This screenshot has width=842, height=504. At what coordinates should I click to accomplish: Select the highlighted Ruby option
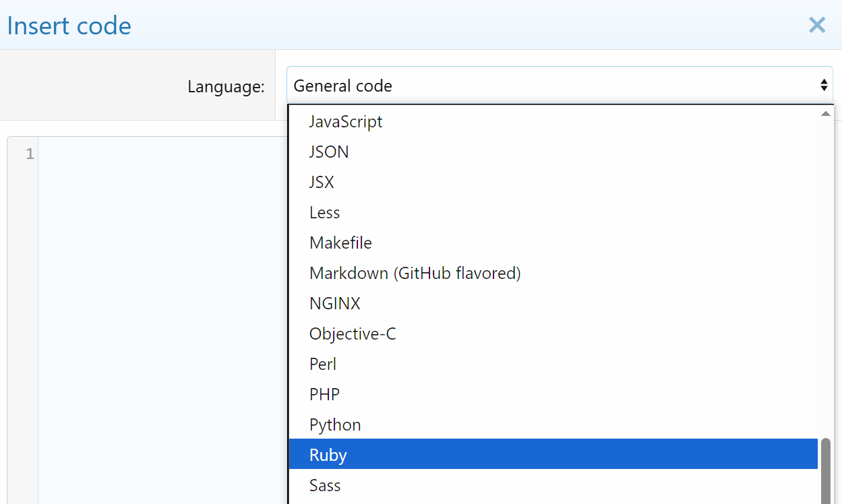[x=553, y=455]
